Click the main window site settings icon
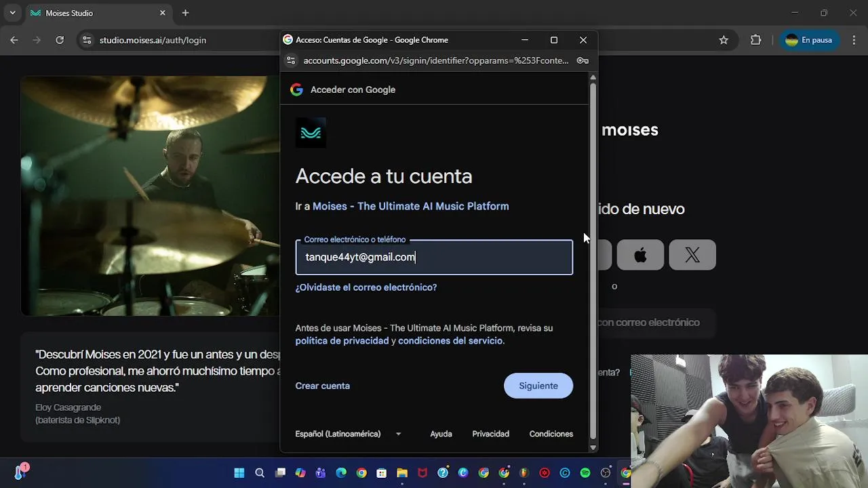The width and height of the screenshot is (868, 488). click(86, 40)
